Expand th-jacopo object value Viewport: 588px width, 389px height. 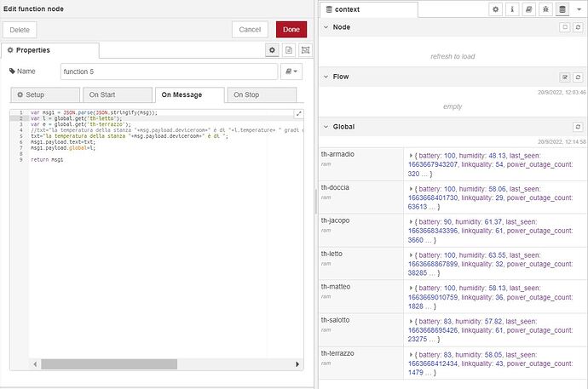click(x=411, y=222)
